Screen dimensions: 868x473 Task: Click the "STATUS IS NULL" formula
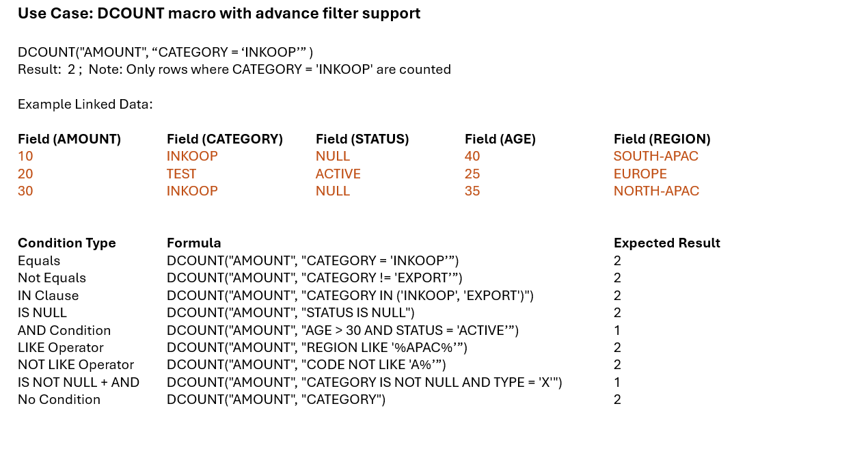tap(291, 312)
